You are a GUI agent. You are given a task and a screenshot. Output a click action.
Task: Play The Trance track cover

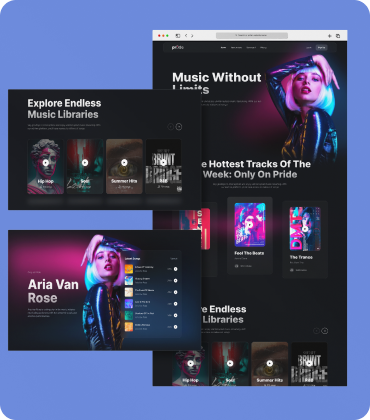[x=305, y=229]
